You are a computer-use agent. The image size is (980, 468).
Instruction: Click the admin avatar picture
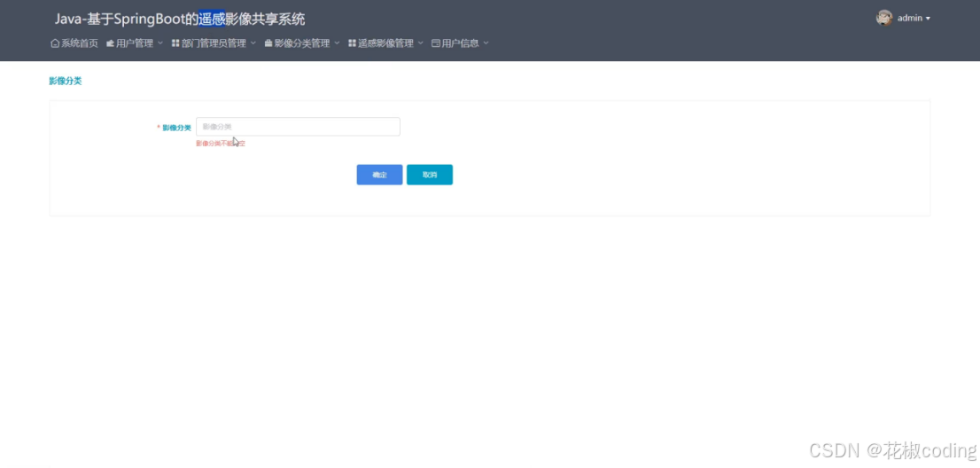tap(884, 18)
